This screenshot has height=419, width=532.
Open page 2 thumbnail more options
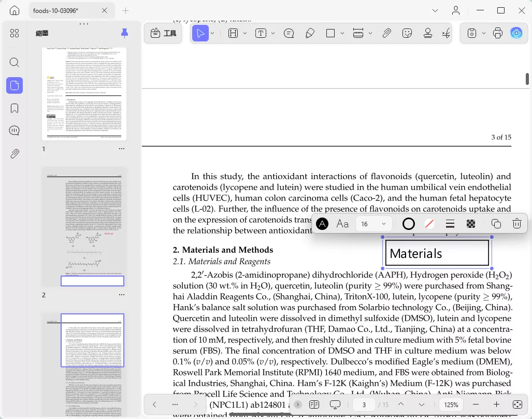pos(122,295)
